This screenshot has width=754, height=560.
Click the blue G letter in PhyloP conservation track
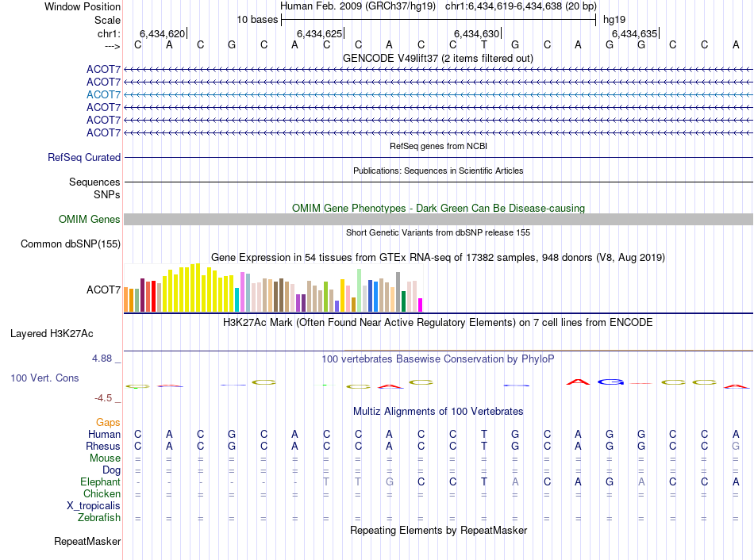610,383
